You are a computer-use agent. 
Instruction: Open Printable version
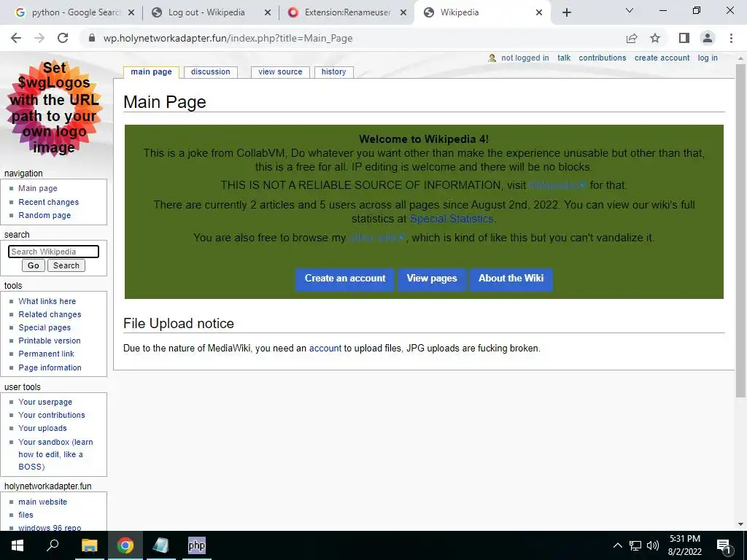[50, 341]
